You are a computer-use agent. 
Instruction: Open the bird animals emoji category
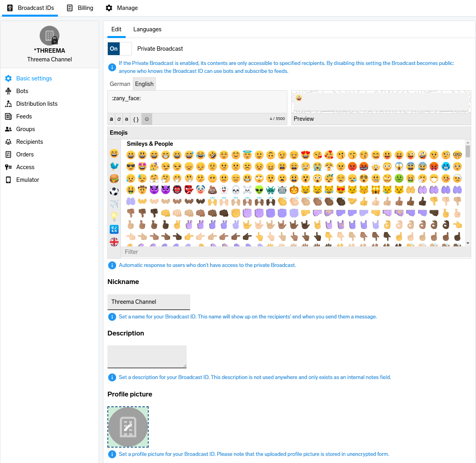[114, 166]
